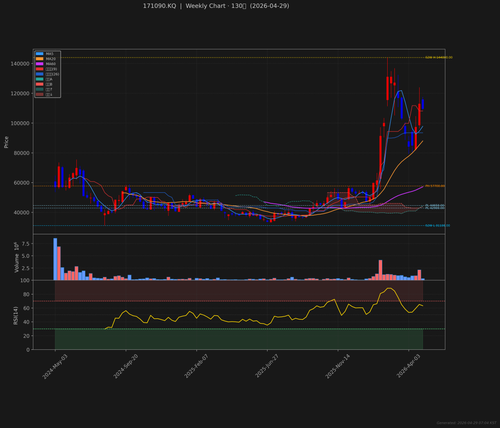The width and height of the screenshot is (500, 428).
Task: Click the tallest blue volume bar at far left
Action: [x=55, y=259]
